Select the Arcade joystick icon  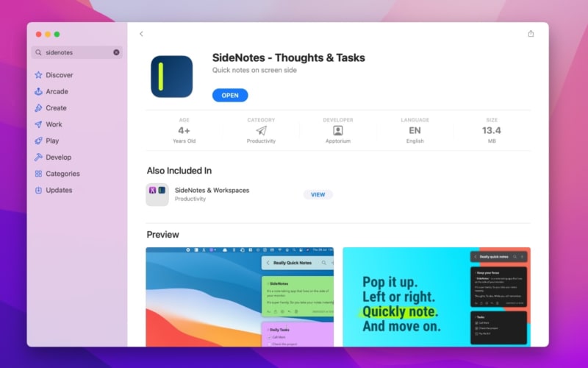[x=38, y=91]
